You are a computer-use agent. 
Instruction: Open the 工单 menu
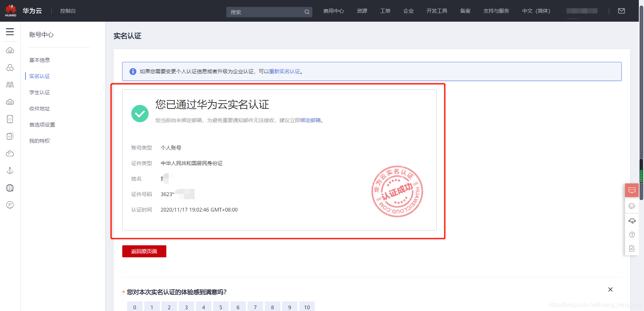click(385, 11)
